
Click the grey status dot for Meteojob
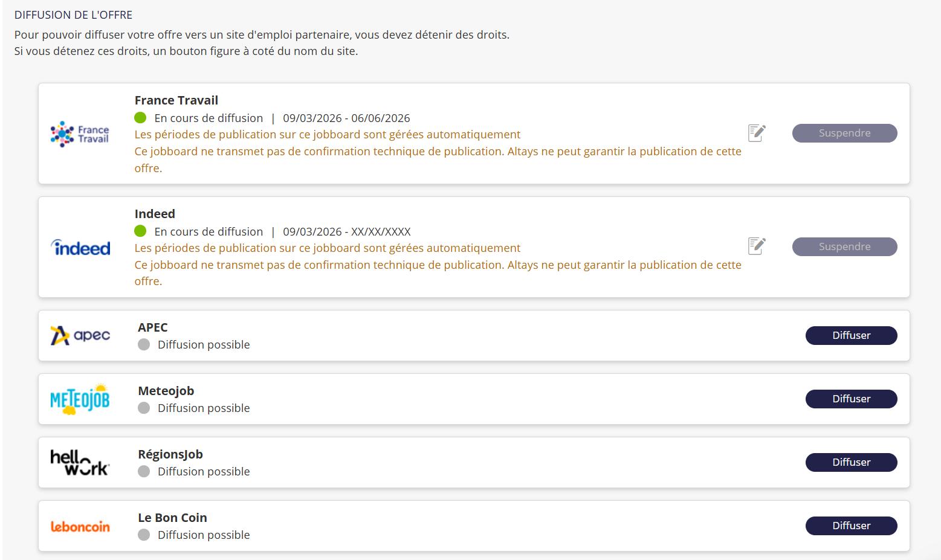[144, 408]
